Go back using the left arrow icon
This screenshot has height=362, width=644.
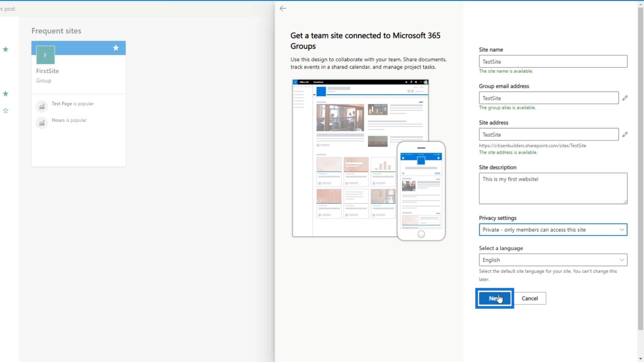pos(283,8)
